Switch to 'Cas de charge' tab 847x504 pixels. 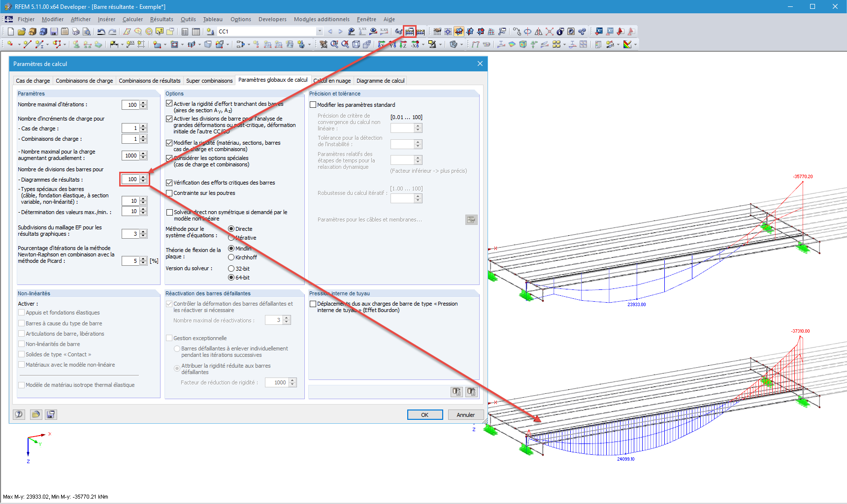coord(33,81)
